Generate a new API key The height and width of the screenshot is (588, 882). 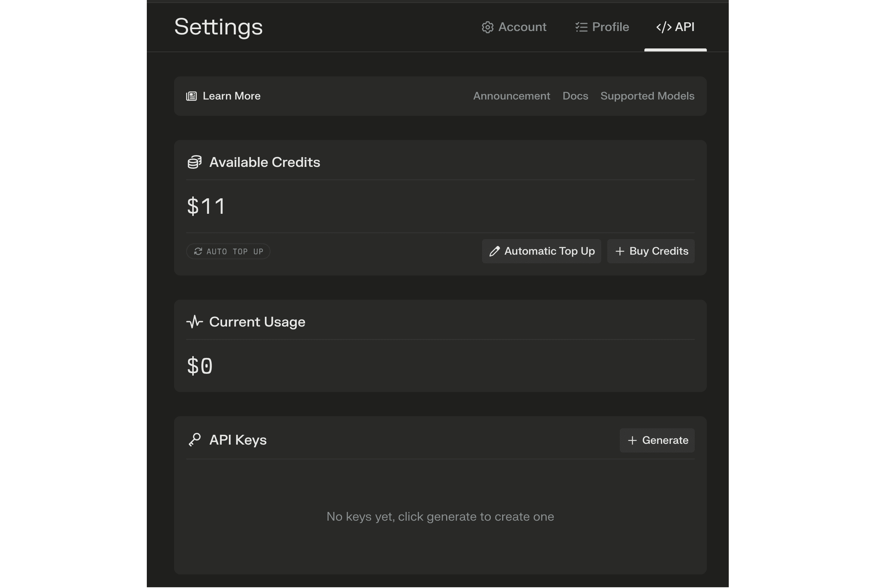click(657, 440)
